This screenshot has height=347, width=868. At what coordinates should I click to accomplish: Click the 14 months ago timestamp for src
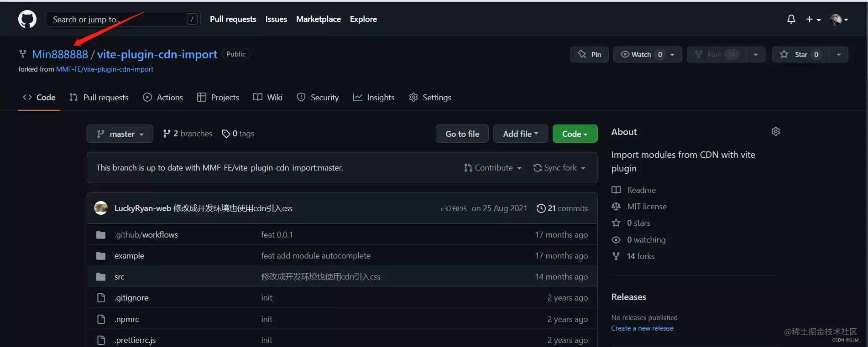click(x=561, y=277)
